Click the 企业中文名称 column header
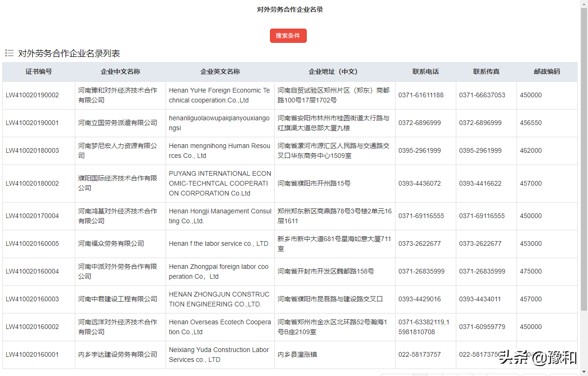Screen dimensions: 588x376 pyautogui.click(x=120, y=71)
